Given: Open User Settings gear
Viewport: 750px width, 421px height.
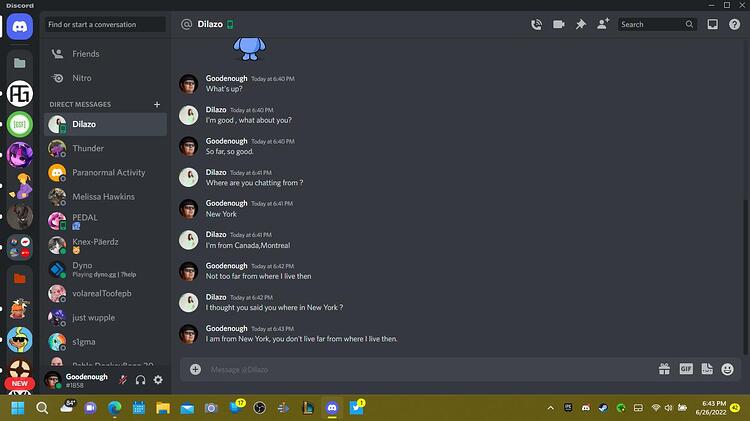Looking at the screenshot, I should click(x=158, y=380).
